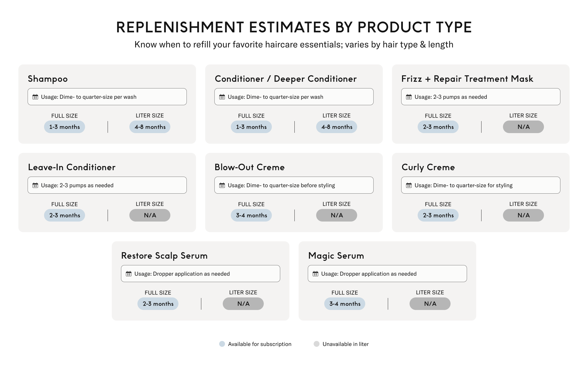Viewport: 588px width, 368px height.
Task: Select Shampoo full size '1-3 months' pill
Action: [64, 127]
